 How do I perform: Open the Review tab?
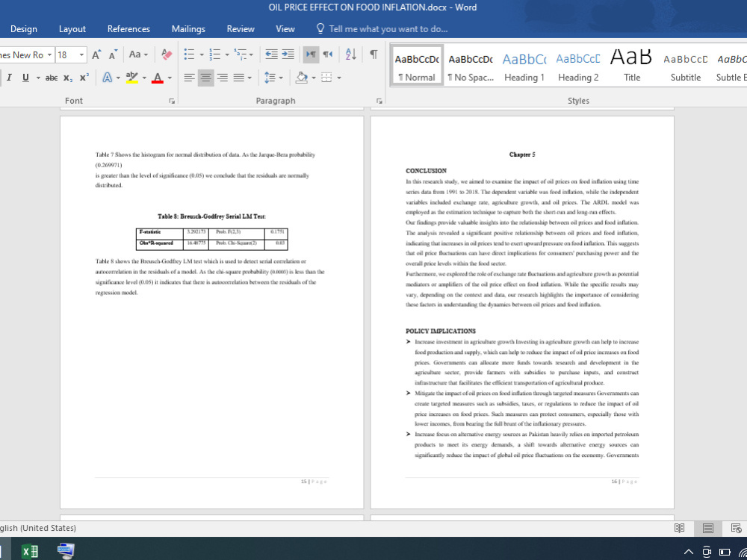pyautogui.click(x=241, y=29)
